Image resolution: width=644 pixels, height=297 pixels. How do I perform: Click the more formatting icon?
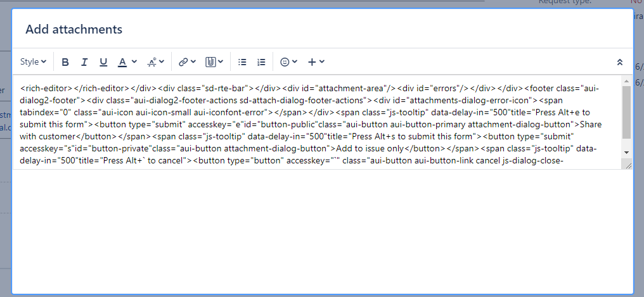(x=152, y=62)
